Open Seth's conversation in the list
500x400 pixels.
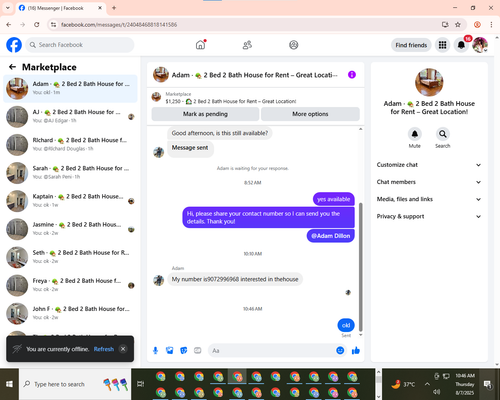tap(70, 257)
